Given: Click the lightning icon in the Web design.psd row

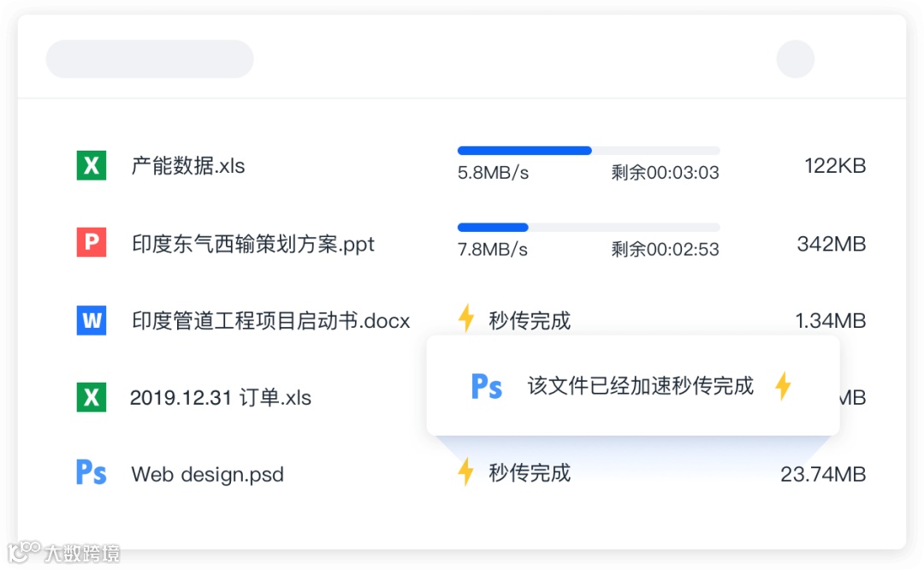Looking at the screenshot, I should [x=466, y=472].
